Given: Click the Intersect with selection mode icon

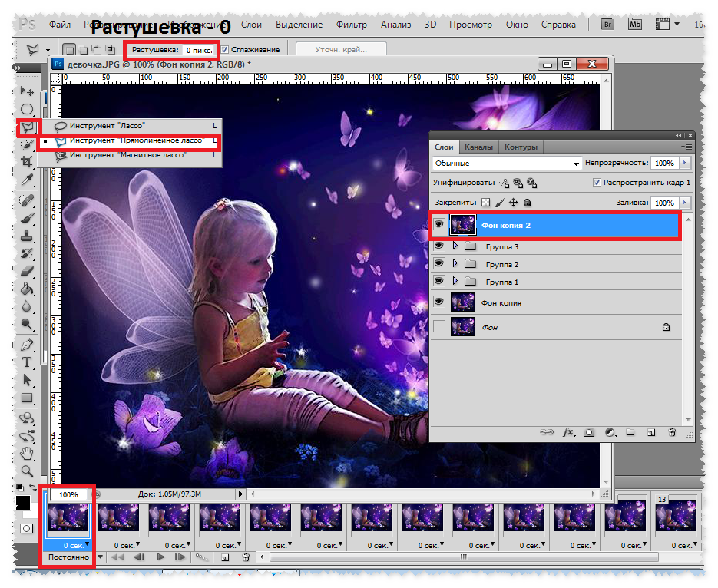Looking at the screenshot, I should click(110, 49).
